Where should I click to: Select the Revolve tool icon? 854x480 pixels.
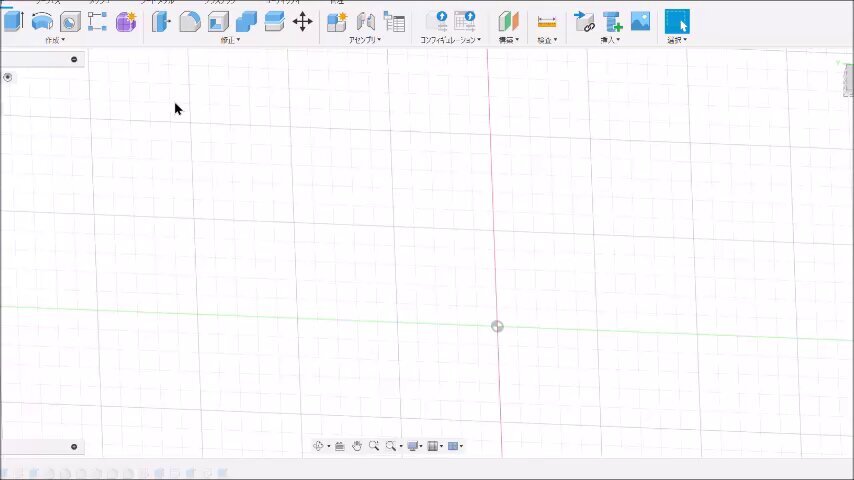coord(42,22)
